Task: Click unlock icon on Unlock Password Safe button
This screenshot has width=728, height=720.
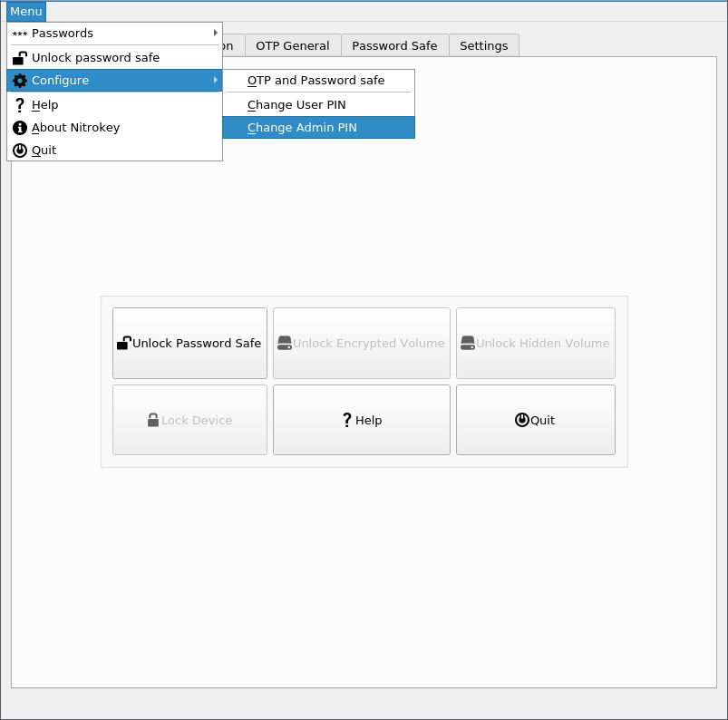Action: [x=124, y=343]
